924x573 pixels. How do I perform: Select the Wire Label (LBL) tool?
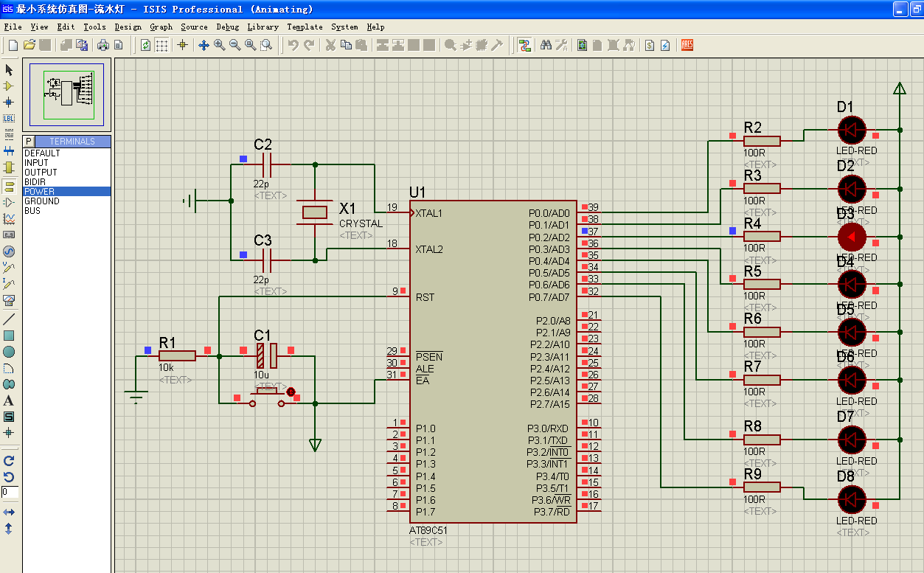9,118
